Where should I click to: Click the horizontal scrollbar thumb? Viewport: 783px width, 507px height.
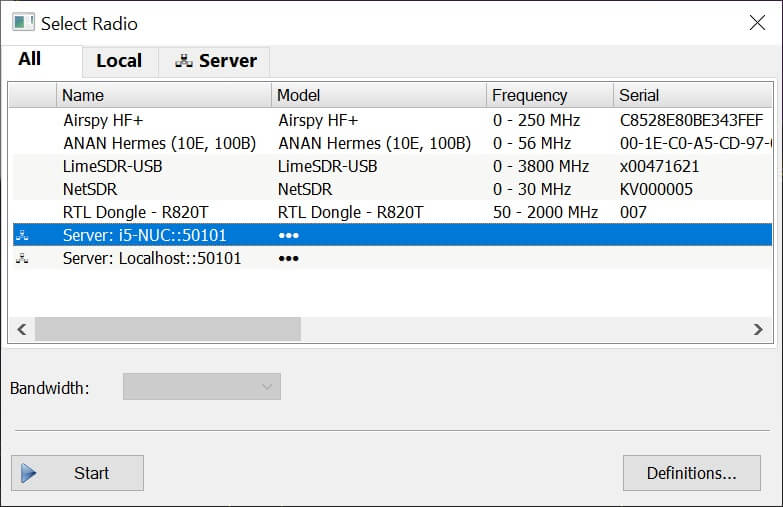click(167, 329)
